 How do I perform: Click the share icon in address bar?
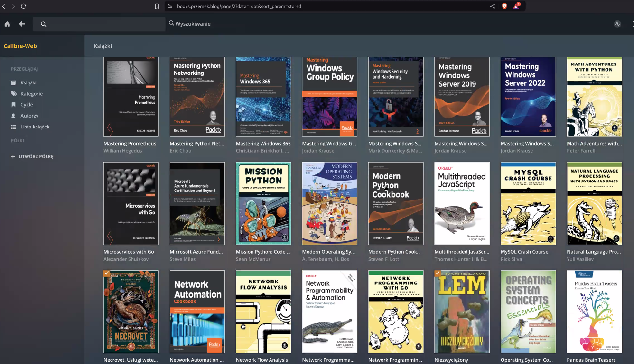click(493, 6)
